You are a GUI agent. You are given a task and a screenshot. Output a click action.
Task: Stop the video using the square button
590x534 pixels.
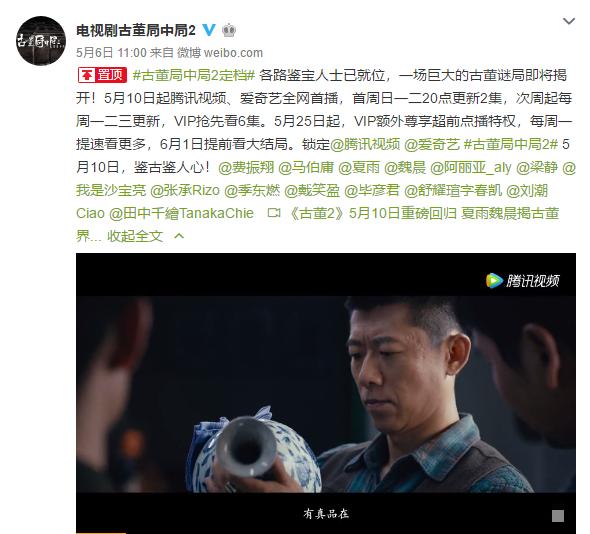558,516
